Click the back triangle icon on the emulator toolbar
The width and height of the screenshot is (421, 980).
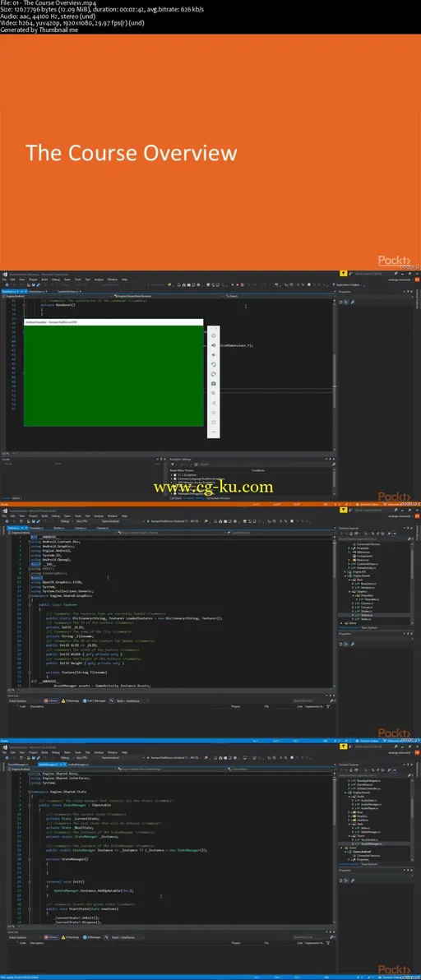pos(214,403)
